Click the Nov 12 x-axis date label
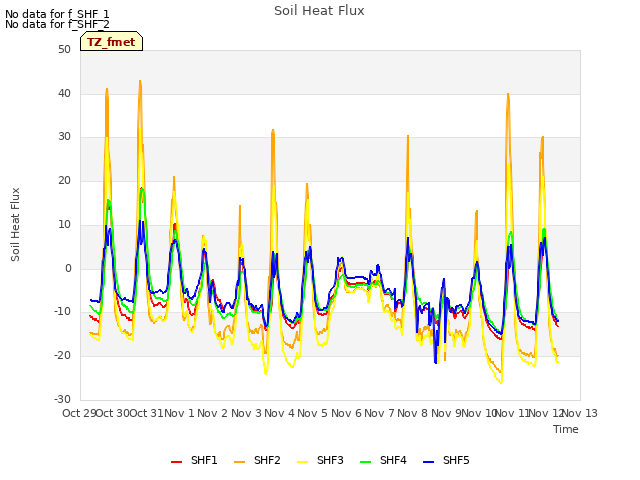 click(x=546, y=413)
